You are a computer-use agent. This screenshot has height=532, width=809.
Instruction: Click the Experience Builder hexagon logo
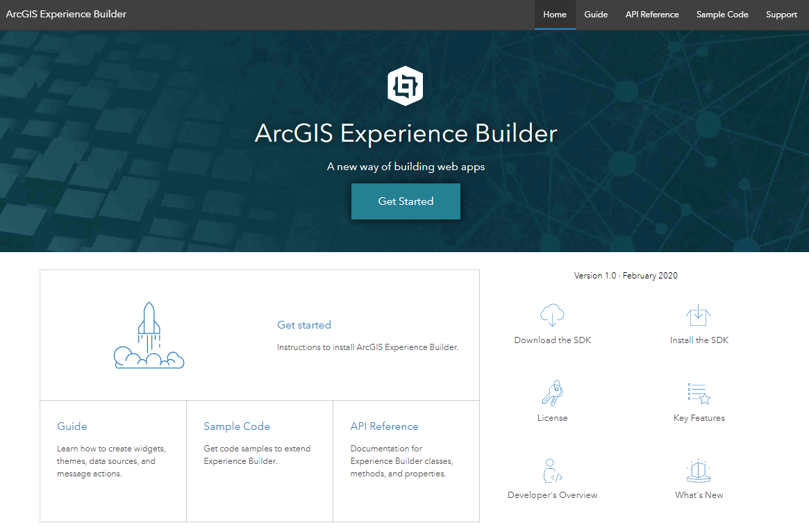point(406,85)
